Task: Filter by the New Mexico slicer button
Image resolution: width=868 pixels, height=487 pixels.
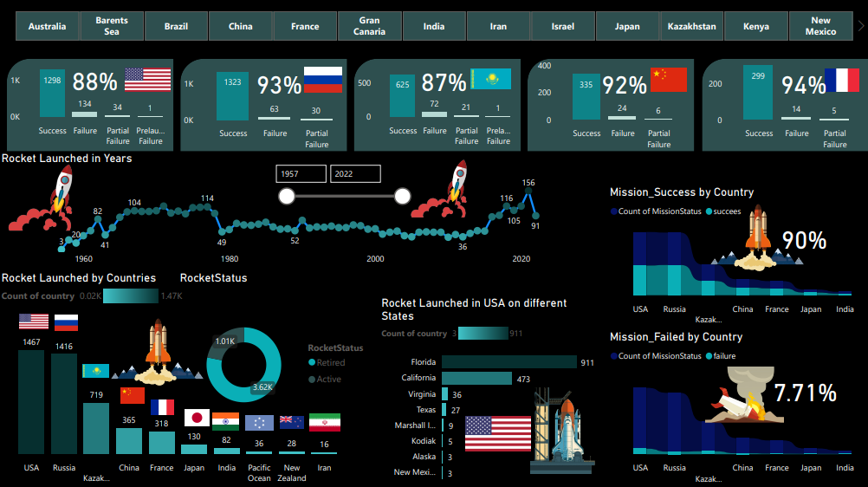Action: (x=820, y=26)
